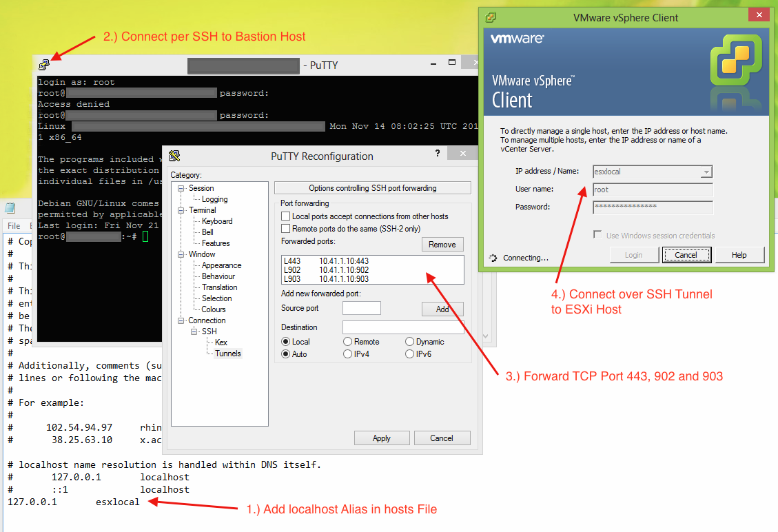The width and height of the screenshot is (778, 532).
Task: Select Tunnels in the category tree
Action: 228,354
